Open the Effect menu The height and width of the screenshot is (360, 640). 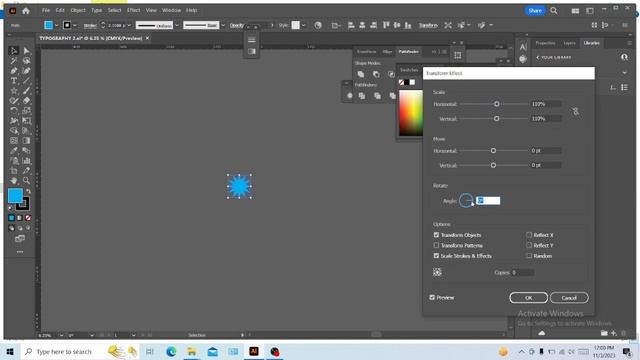133,10
